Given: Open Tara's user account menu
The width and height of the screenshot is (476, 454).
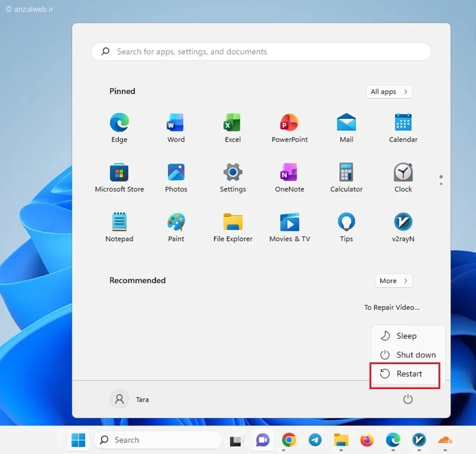Looking at the screenshot, I should (x=130, y=399).
